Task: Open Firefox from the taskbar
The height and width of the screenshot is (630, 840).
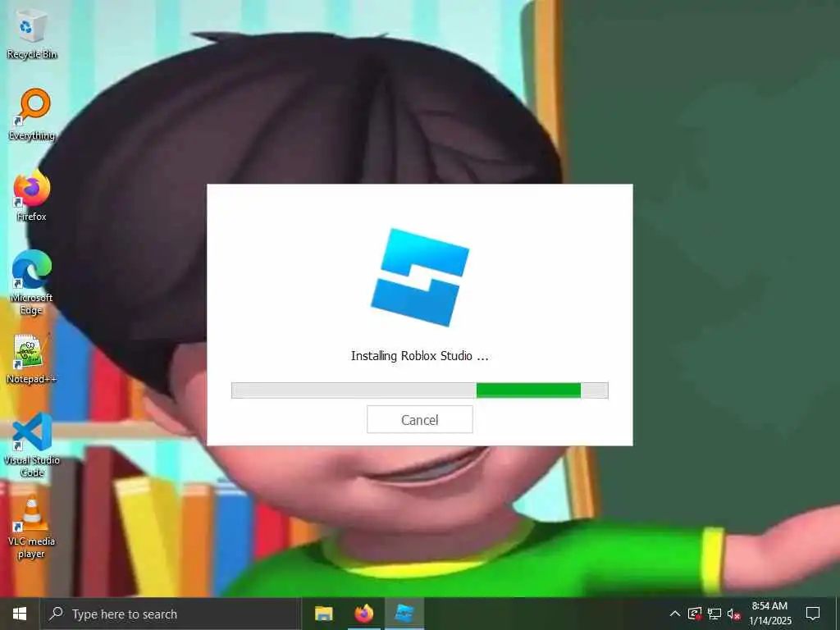Action: [363, 614]
